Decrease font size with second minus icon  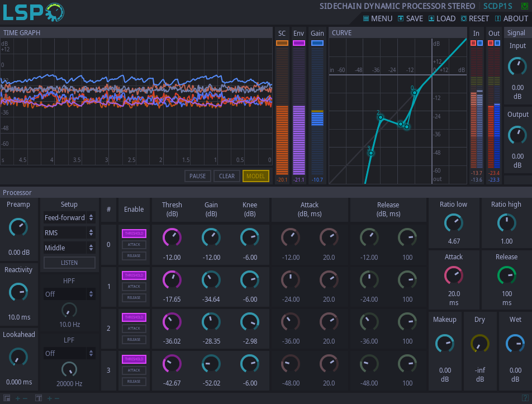point(57,398)
